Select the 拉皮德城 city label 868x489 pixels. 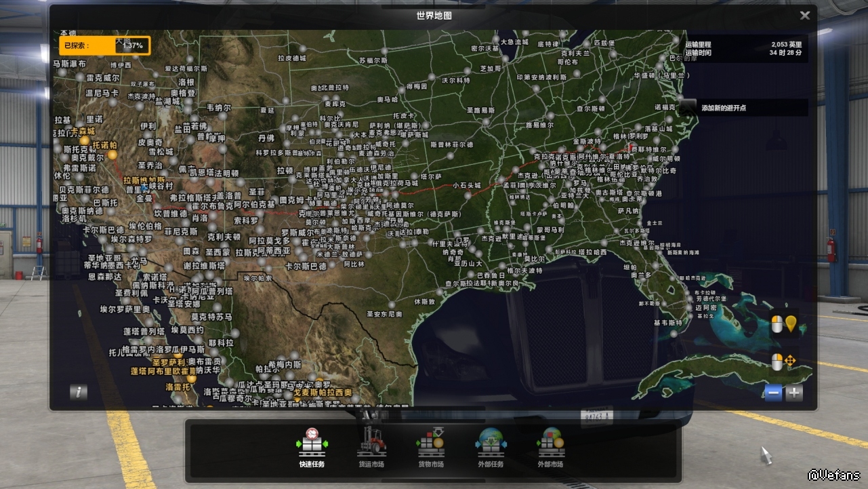click(291, 58)
